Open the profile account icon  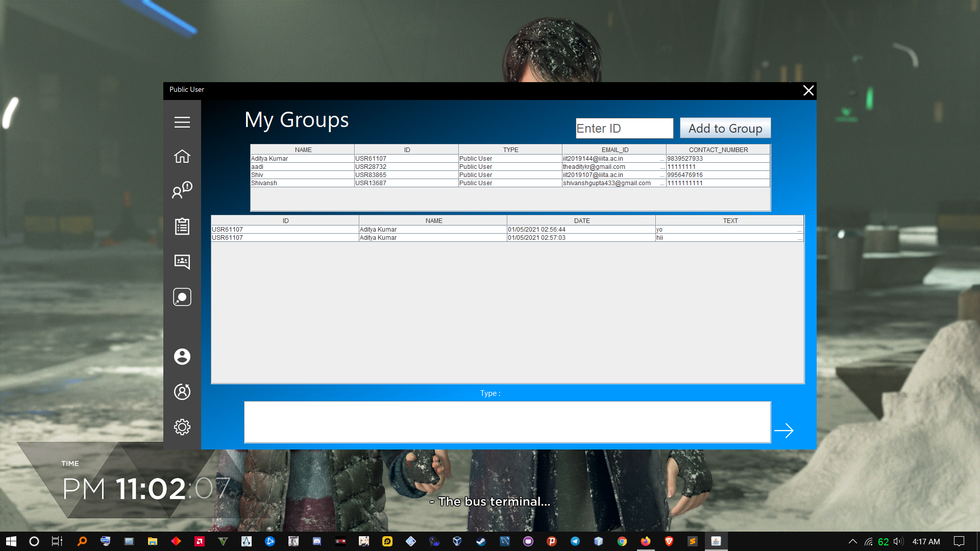coord(182,356)
